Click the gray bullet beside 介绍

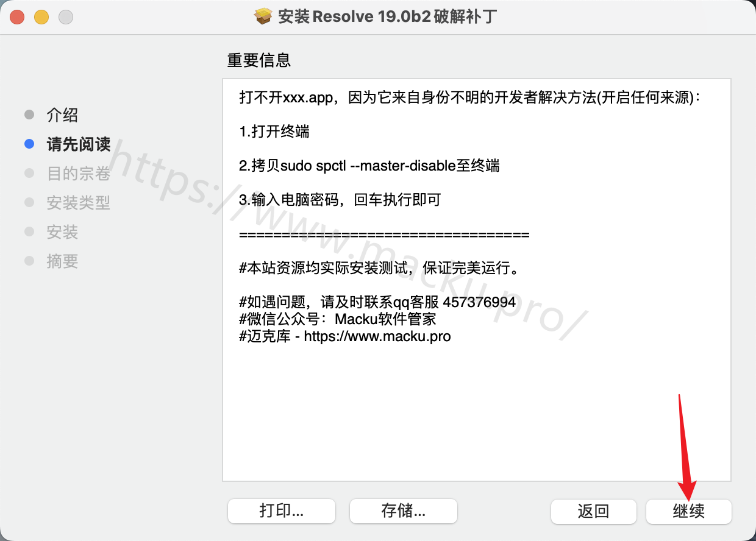point(29,115)
